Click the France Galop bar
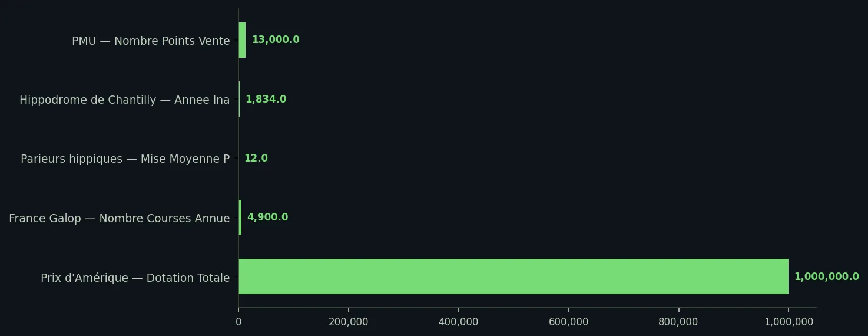The width and height of the screenshot is (868, 336). coord(240,218)
